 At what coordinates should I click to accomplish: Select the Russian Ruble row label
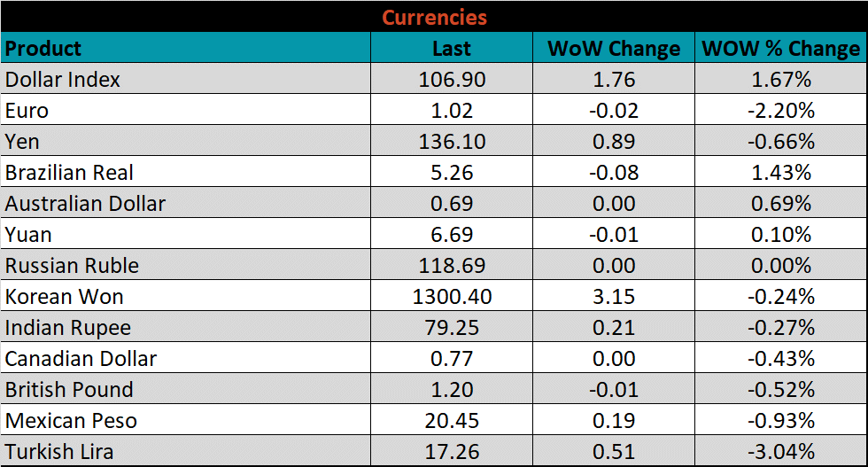click(72, 266)
